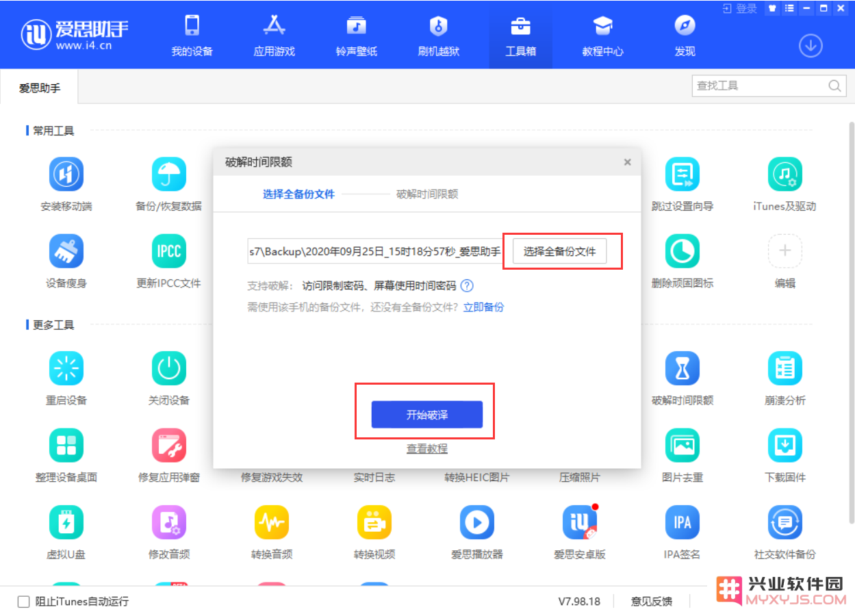Click 选择全备份文件 button
This screenshot has width=855, height=616.
pos(559,251)
